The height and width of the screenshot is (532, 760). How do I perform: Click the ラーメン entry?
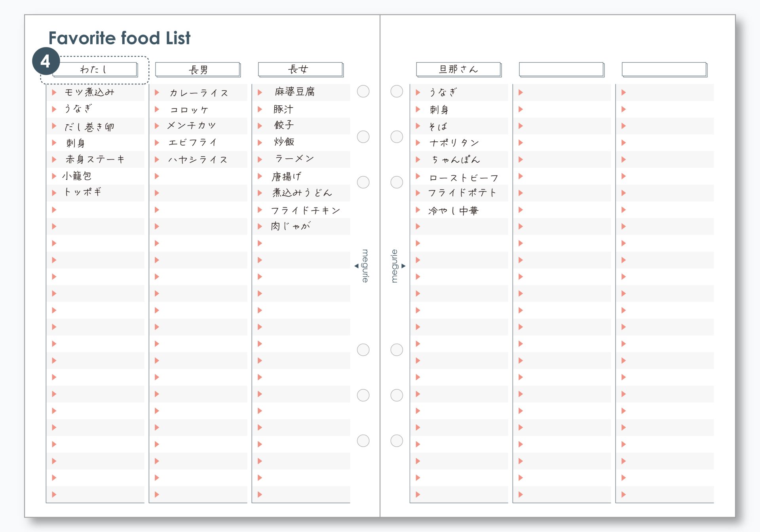[x=294, y=159]
